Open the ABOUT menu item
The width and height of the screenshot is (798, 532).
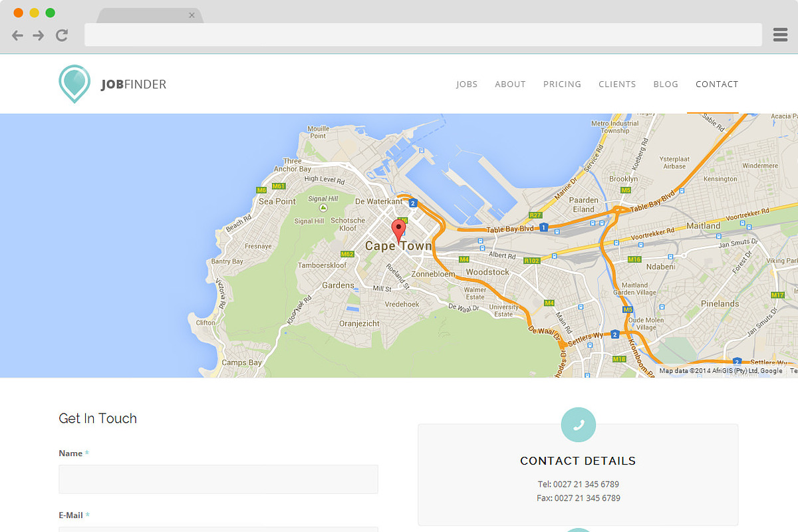(x=510, y=84)
